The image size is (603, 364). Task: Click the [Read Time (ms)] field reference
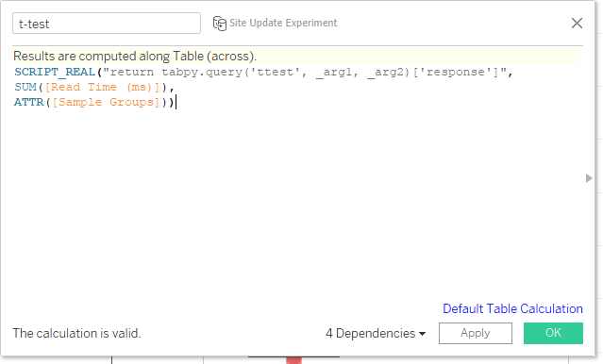tap(102, 88)
